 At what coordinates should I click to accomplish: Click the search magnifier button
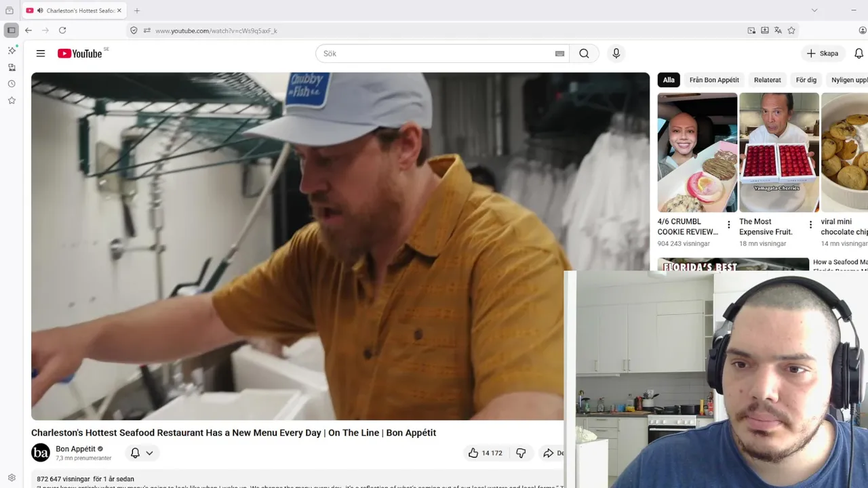click(x=584, y=54)
